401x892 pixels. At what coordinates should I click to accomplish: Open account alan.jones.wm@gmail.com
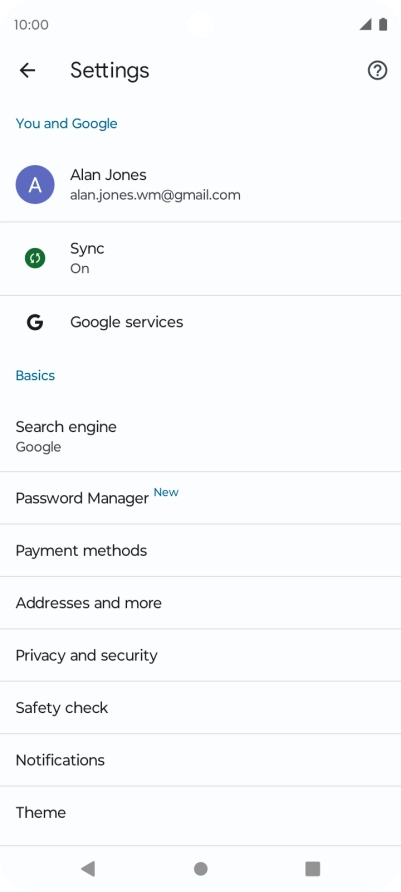coord(200,184)
